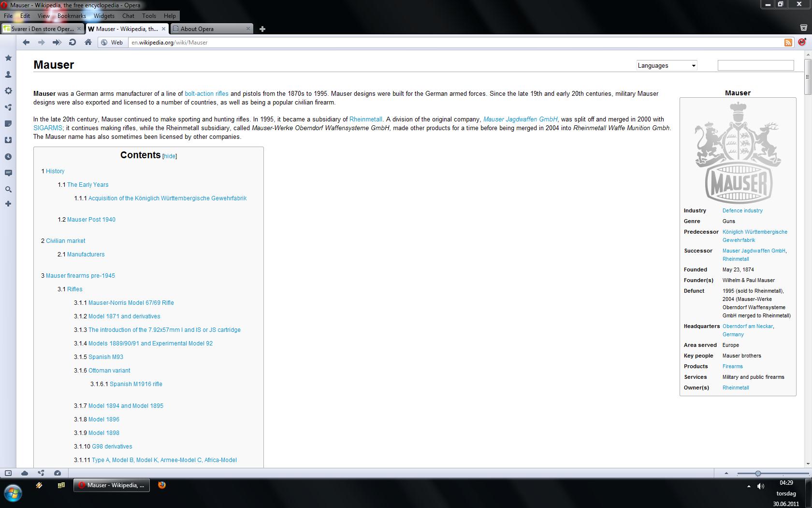Go forward to the next page

click(x=42, y=43)
